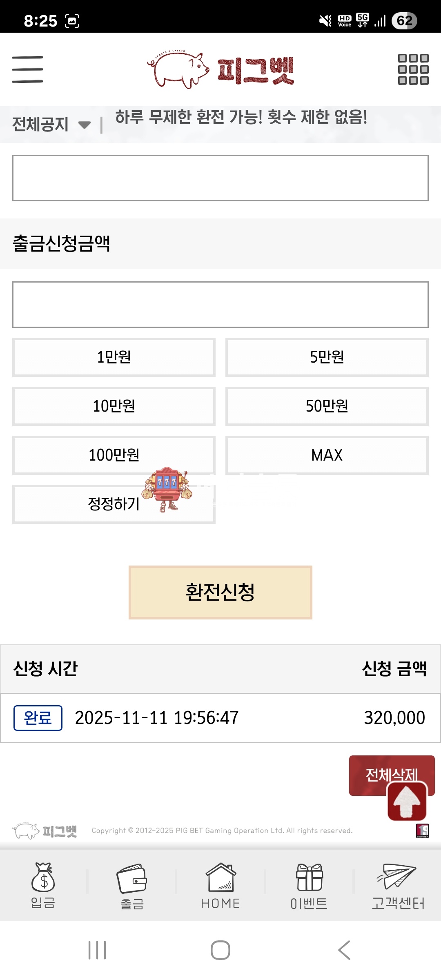441x980 pixels.
Task: Focus the 출금신청금액 input field
Action: 220,305
